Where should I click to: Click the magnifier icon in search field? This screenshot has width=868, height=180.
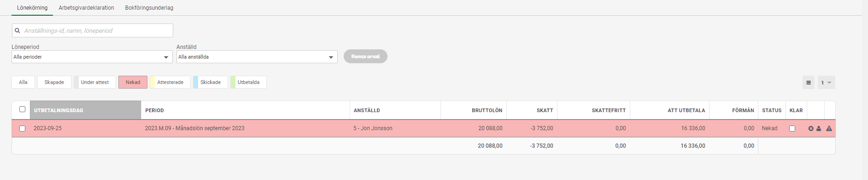click(x=18, y=30)
